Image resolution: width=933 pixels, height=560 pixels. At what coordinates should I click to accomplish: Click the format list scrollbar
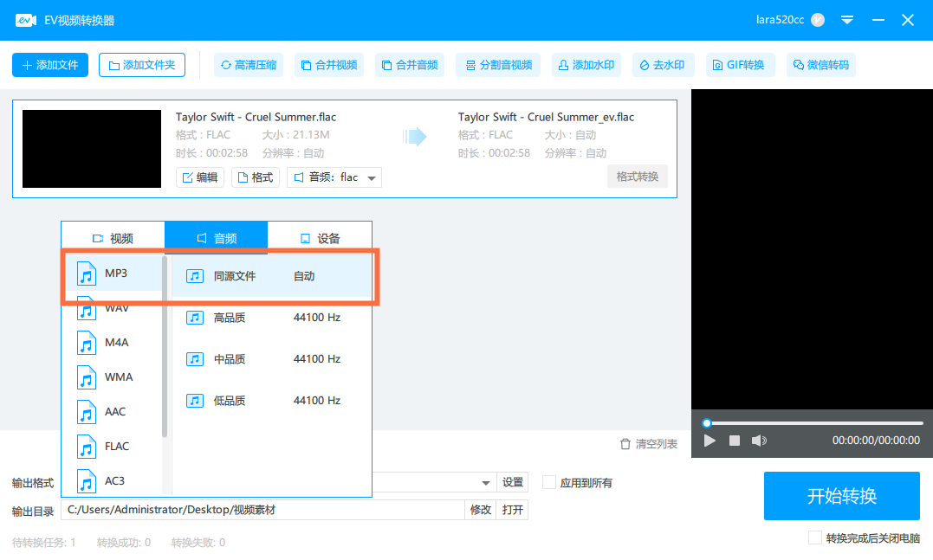[165, 347]
